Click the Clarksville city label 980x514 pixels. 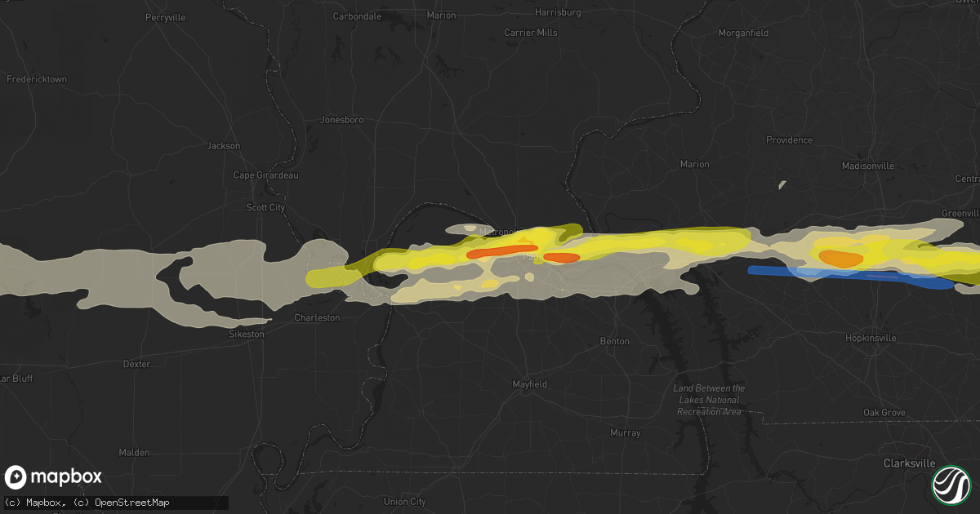(910, 463)
